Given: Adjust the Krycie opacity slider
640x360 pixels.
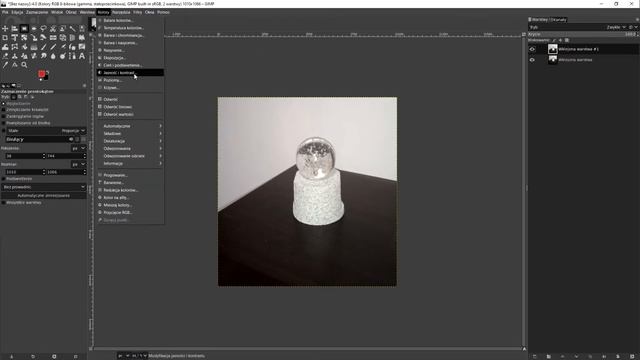Looking at the screenshot, I should click(x=583, y=34).
